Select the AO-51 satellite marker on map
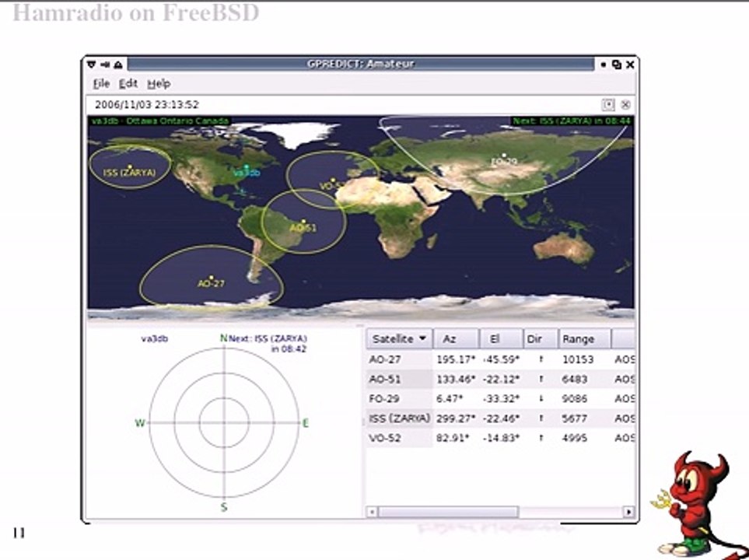Image resolution: width=749 pixels, height=560 pixels. click(303, 222)
